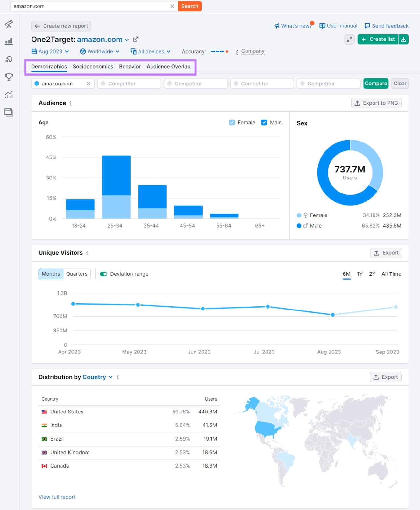Click Create new report button
Screen dimensions: 420x510
61,26
